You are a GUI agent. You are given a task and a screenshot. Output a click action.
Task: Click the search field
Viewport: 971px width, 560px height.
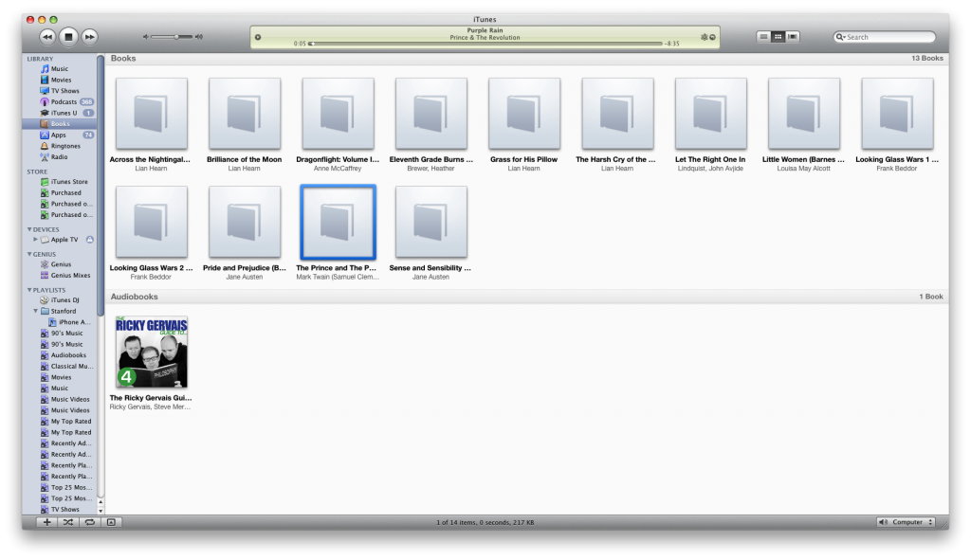coord(885,37)
